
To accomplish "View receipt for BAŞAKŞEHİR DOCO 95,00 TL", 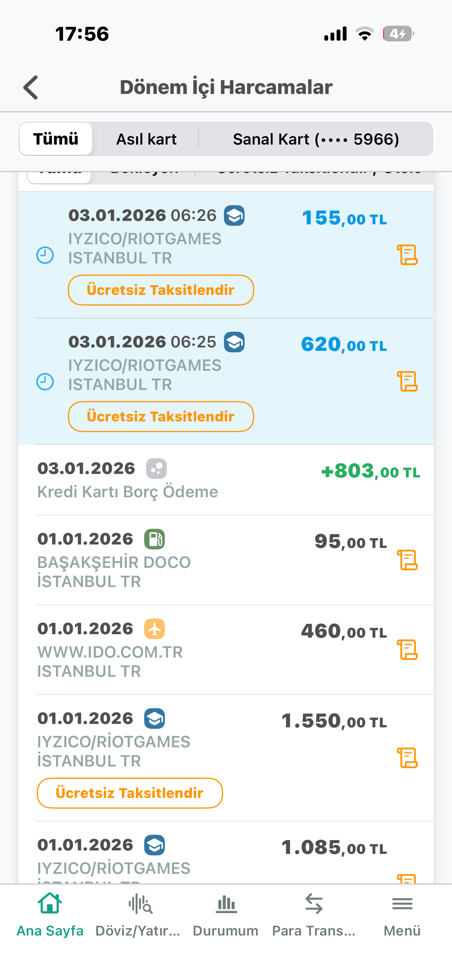I will [407, 560].
